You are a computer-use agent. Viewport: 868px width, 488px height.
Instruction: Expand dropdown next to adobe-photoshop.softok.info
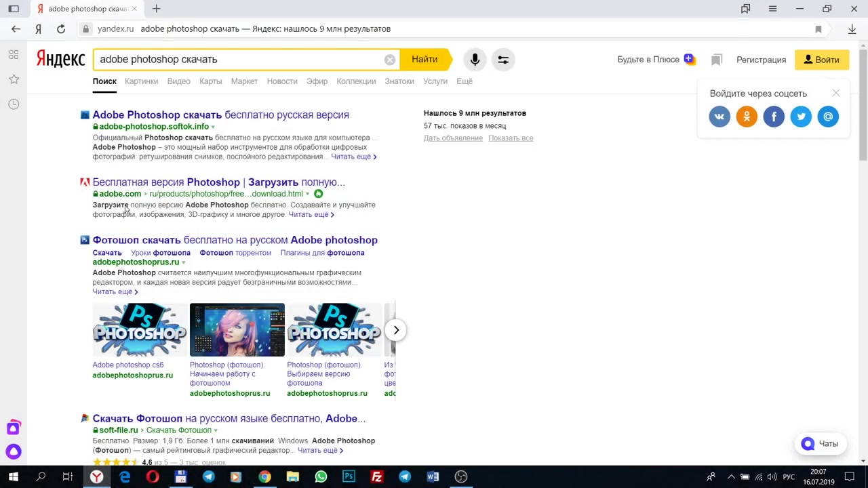click(213, 127)
